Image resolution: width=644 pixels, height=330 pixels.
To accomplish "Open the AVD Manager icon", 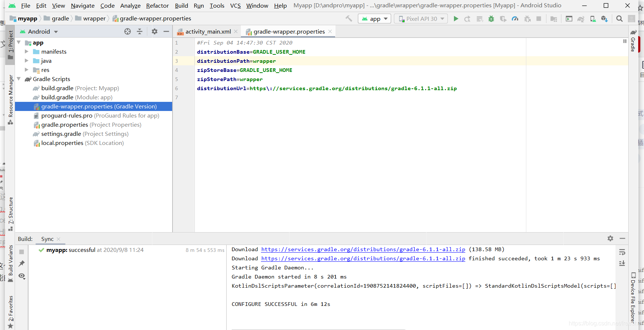I will 593,19.
